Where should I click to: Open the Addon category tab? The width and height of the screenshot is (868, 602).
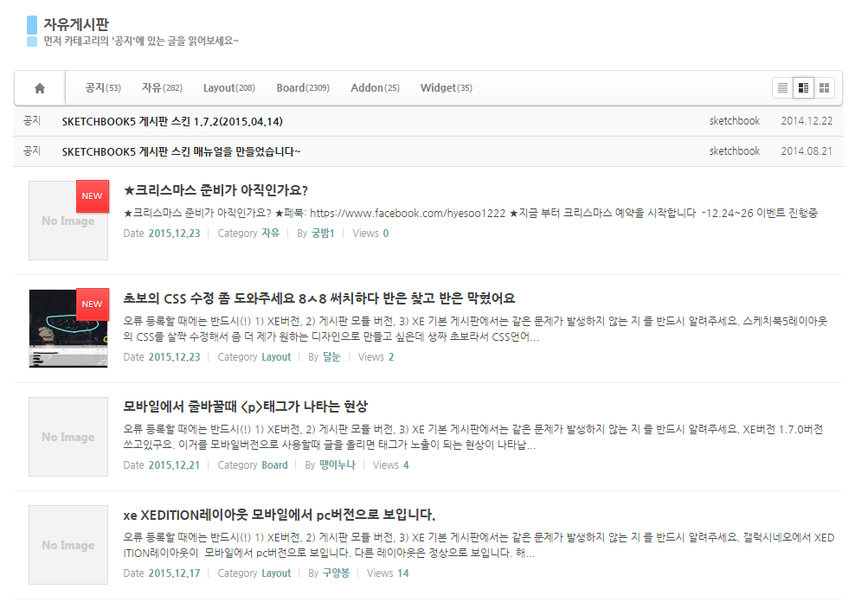coord(375,88)
